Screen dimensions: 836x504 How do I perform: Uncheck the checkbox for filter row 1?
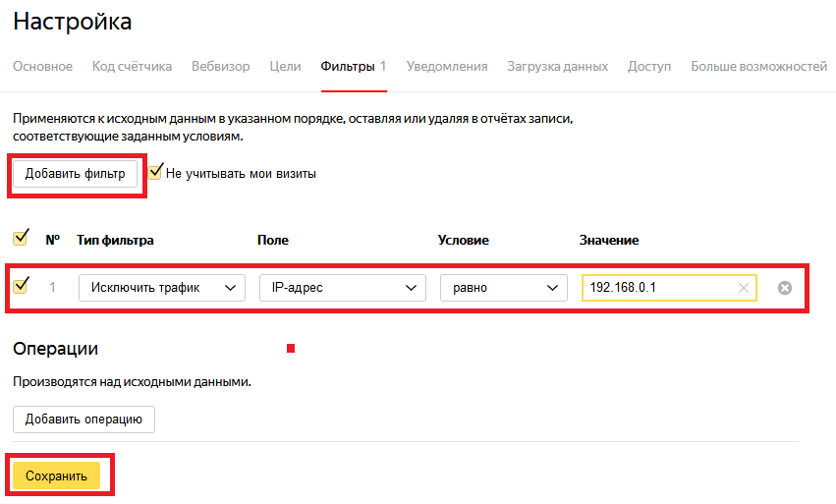coord(21,285)
